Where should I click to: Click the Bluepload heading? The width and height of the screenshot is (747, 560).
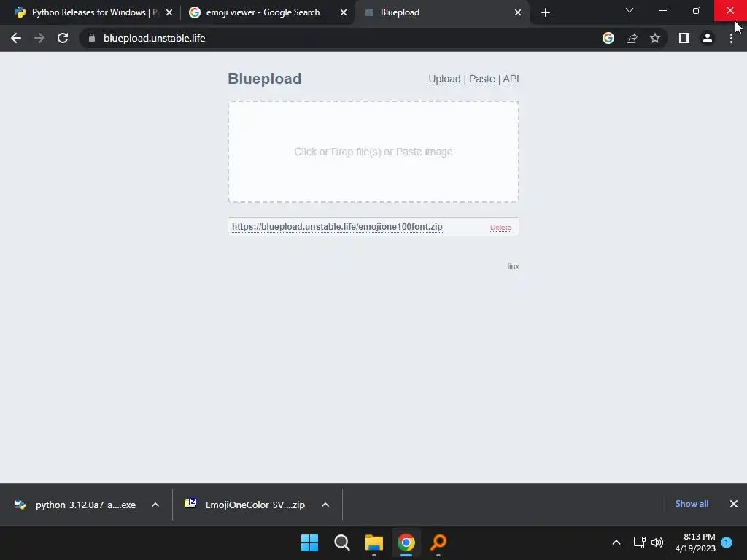[264, 79]
